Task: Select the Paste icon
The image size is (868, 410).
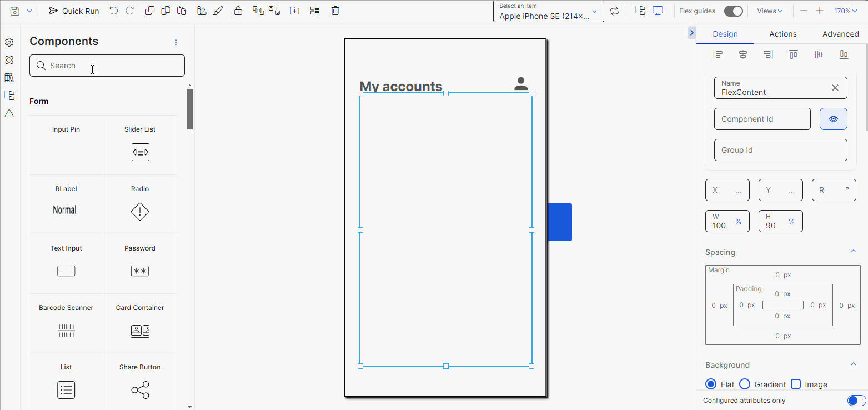Action: 182,10
